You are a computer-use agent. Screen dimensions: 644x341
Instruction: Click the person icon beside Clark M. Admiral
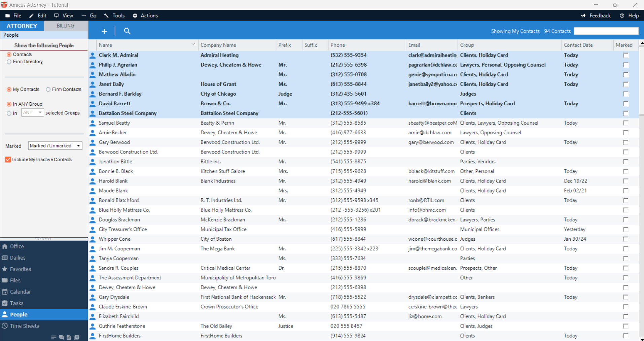click(x=93, y=55)
